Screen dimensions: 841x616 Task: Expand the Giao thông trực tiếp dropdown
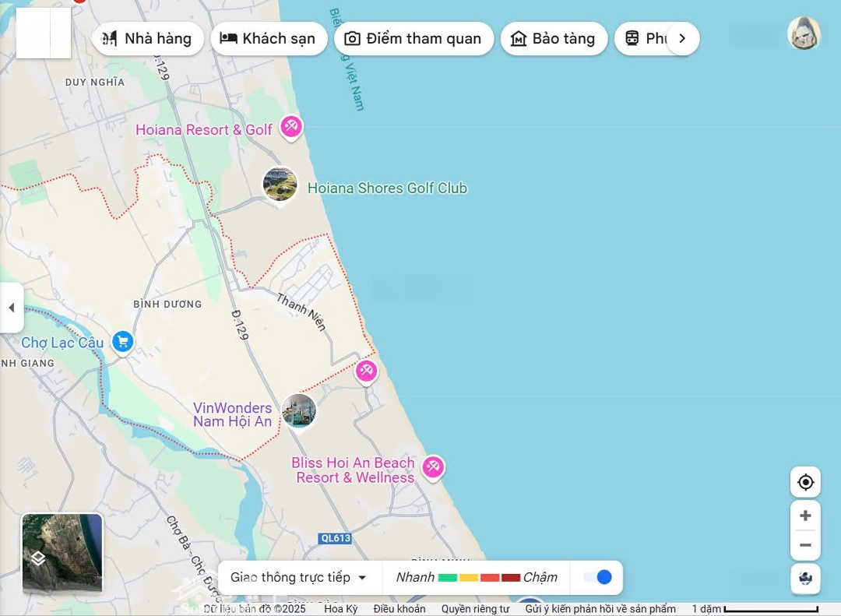tap(299, 577)
